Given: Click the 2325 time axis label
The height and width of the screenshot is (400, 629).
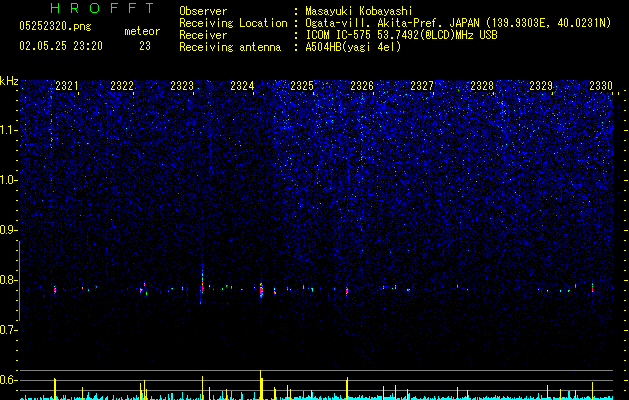Looking at the screenshot, I should tap(302, 86).
